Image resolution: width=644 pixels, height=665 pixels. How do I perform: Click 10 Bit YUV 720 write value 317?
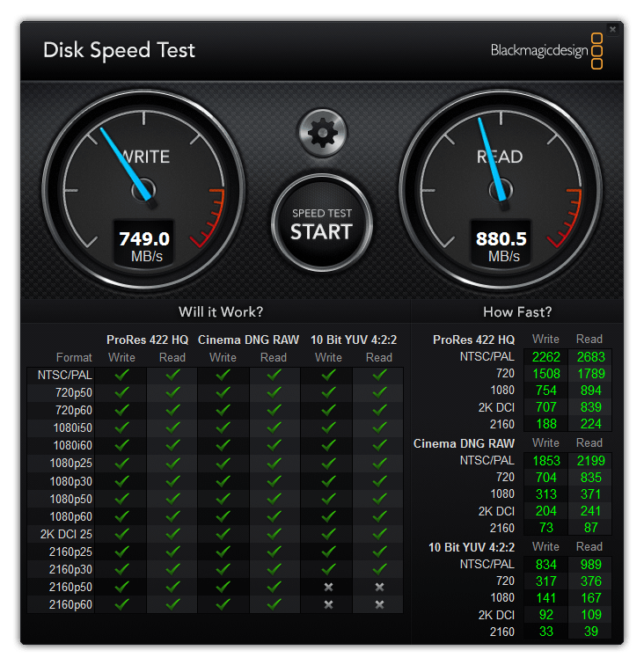click(x=546, y=581)
